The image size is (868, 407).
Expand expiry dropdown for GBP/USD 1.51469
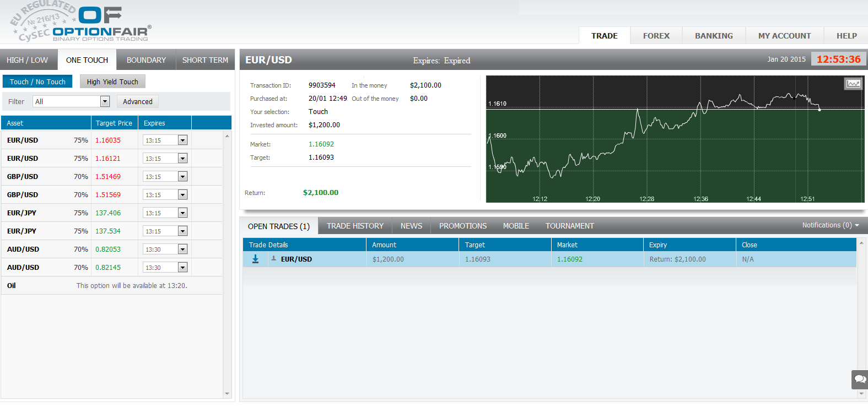point(182,177)
